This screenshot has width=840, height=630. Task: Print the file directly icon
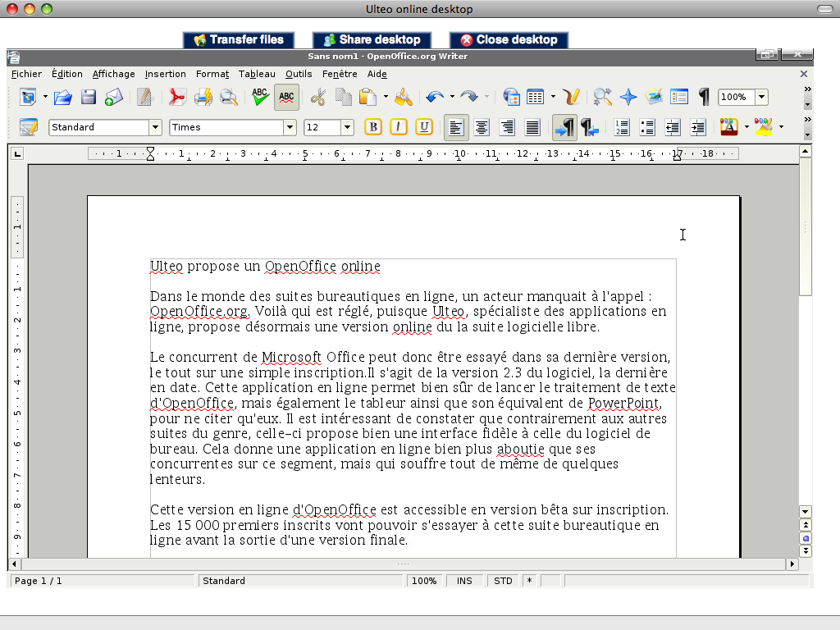click(203, 97)
